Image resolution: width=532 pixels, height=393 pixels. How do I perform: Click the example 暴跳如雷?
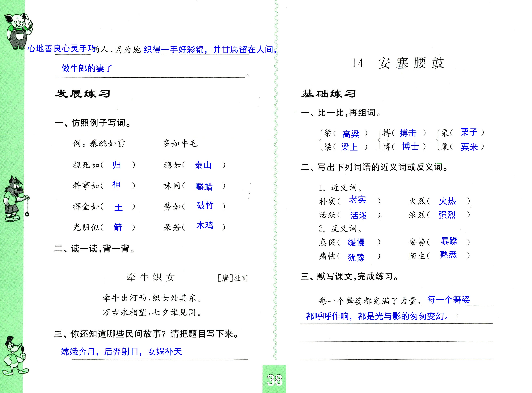107,143
